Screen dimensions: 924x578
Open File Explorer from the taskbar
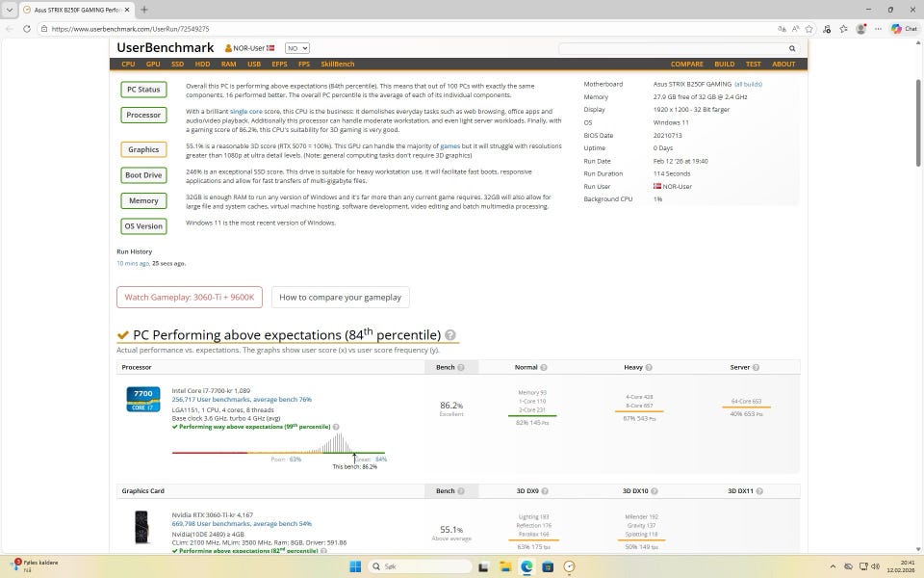click(x=505, y=566)
